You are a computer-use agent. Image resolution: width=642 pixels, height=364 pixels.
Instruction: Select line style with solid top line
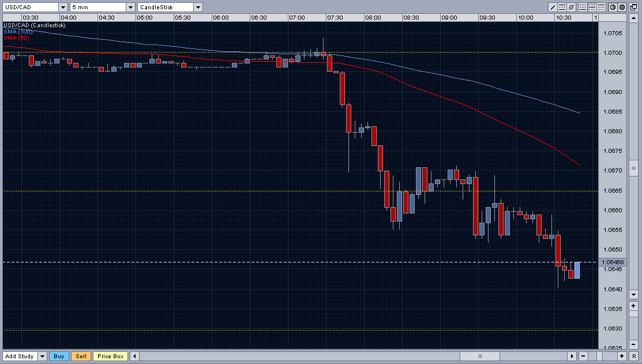point(601,7)
